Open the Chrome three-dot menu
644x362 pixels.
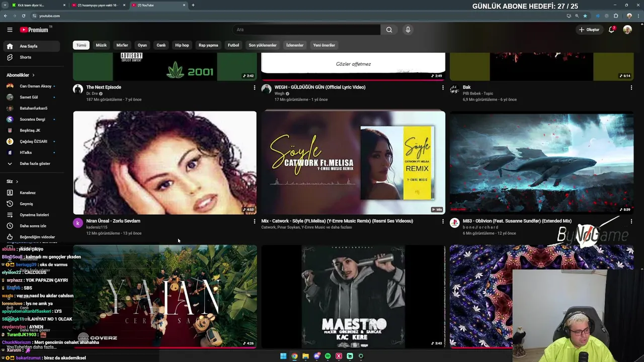pos(638,16)
